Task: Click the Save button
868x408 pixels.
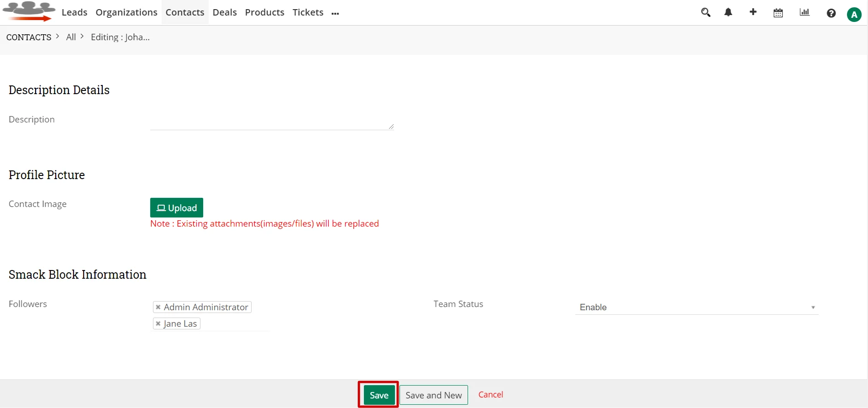Action: pos(379,395)
